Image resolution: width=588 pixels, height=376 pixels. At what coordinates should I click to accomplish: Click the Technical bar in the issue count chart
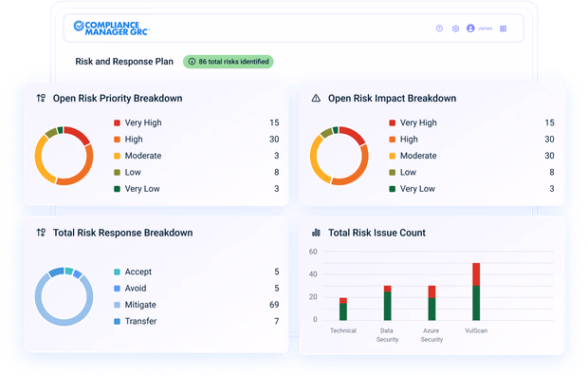[x=343, y=309]
